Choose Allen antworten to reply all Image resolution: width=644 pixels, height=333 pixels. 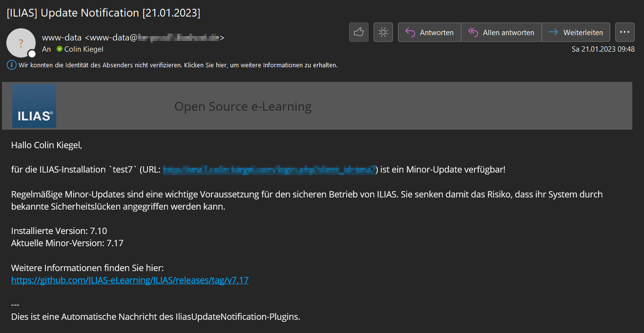click(x=501, y=33)
